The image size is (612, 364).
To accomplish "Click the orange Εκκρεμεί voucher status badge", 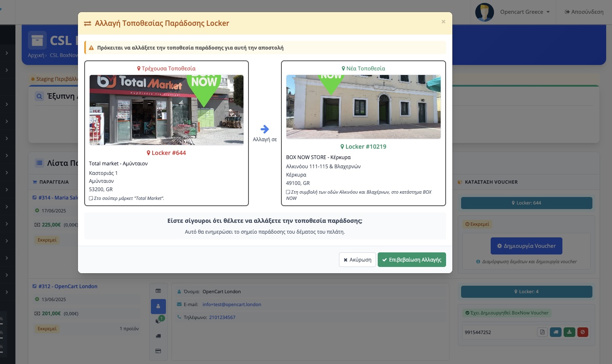I will coord(477,224).
